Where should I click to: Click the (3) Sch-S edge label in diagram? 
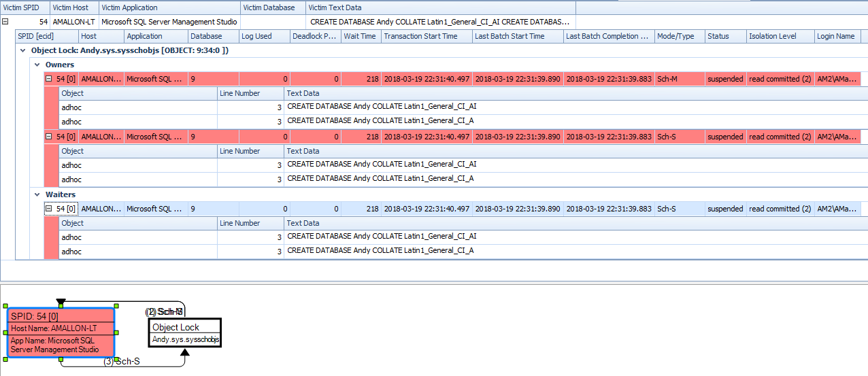(122, 362)
